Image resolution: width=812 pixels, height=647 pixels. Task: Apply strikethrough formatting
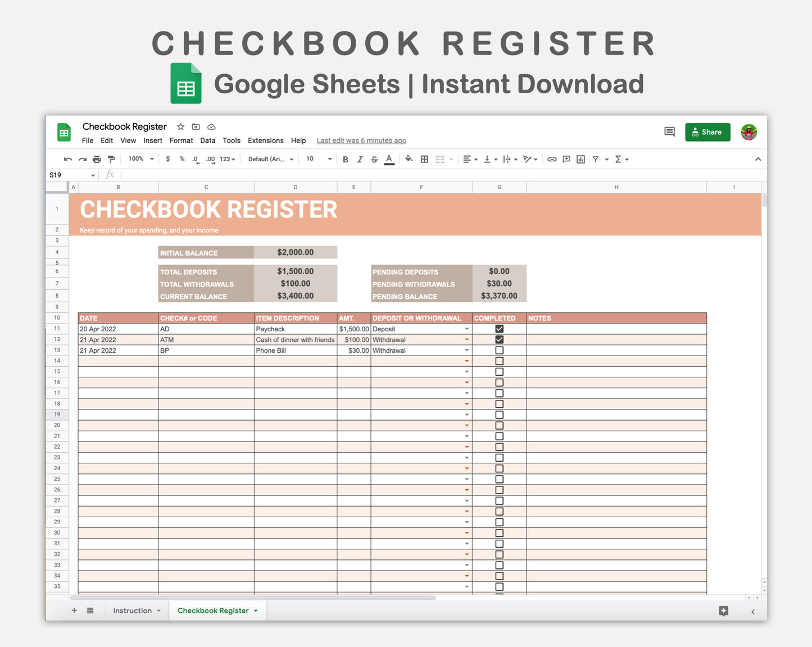point(374,160)
